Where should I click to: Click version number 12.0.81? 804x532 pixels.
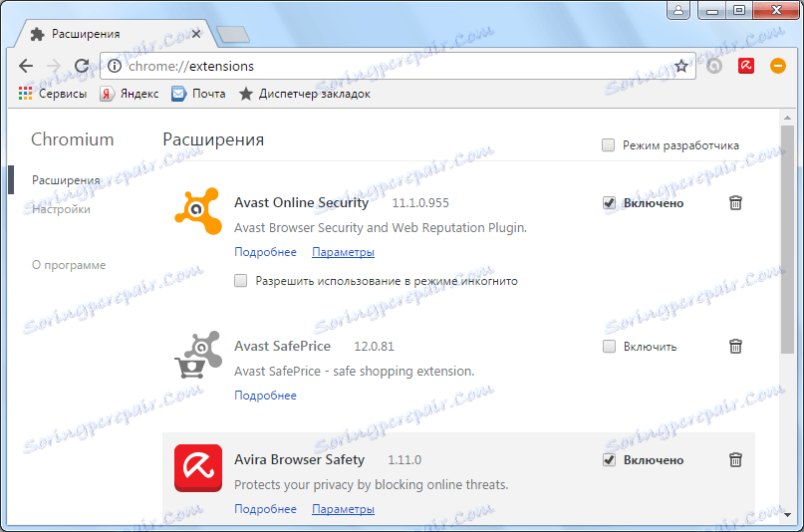375,347
